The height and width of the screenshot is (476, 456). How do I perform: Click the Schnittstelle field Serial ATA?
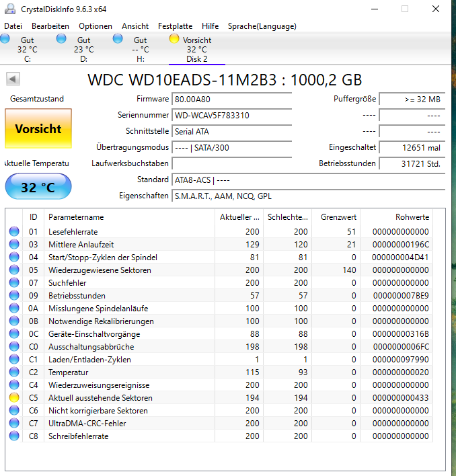point(231,132)
